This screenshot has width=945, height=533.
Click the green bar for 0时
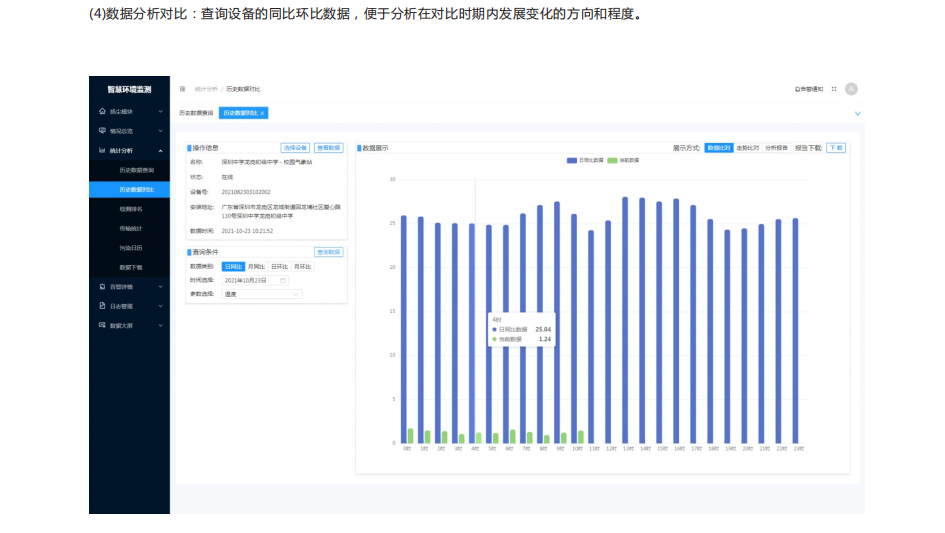coord(410,436)
